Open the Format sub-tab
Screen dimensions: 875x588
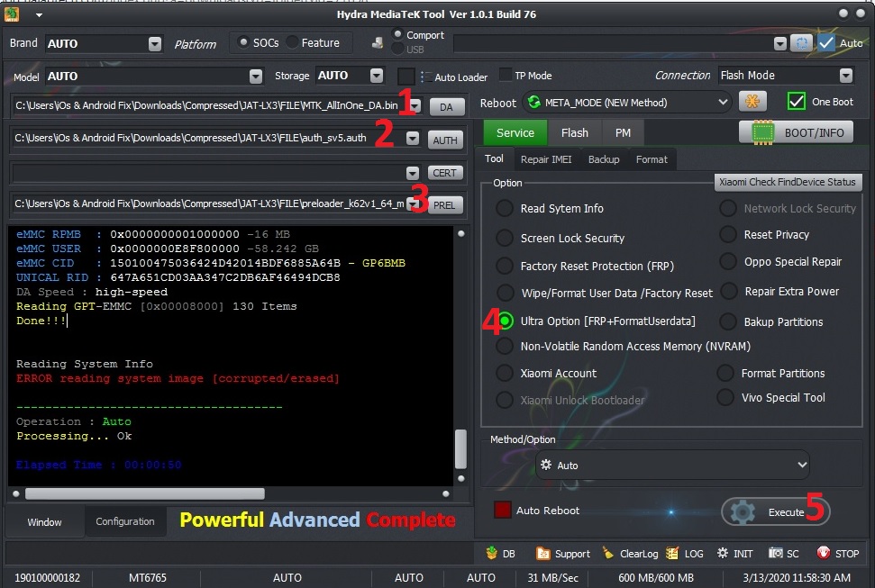coord(652,159)
